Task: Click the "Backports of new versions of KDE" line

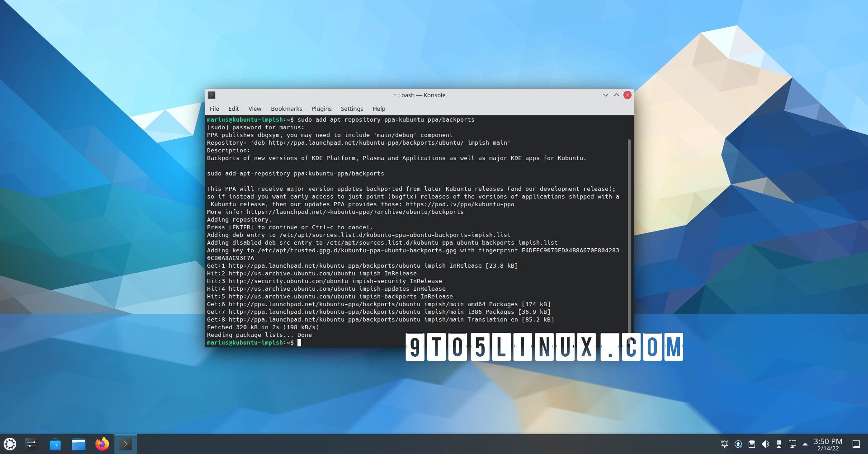Action: pyautogui.click(x=397, y=158)
